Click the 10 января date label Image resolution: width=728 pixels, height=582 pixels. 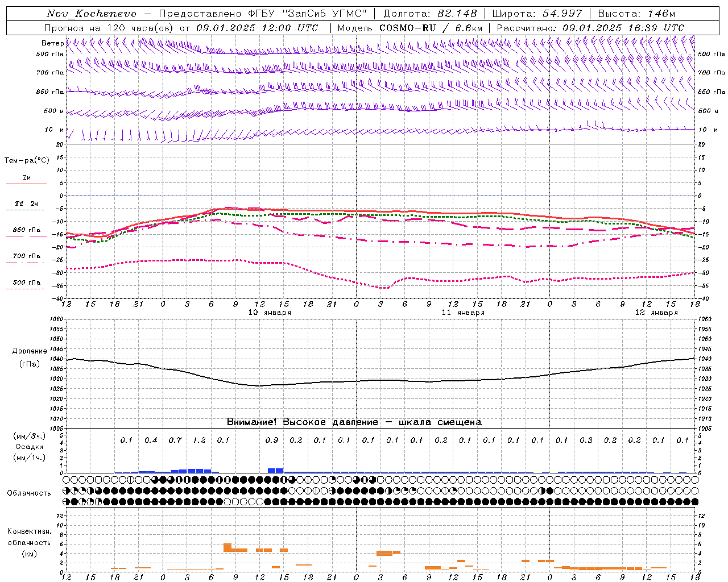(x=270, y=313)
